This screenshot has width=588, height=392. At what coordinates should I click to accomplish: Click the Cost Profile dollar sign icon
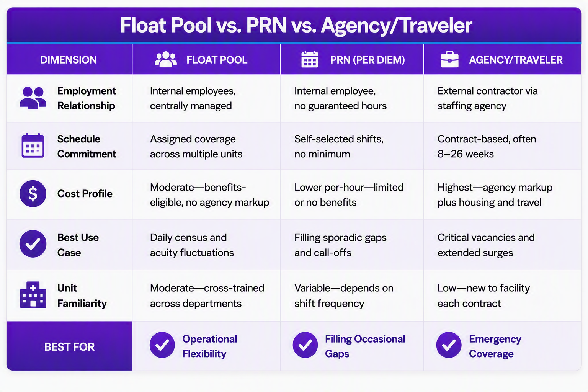coord(33,194)
